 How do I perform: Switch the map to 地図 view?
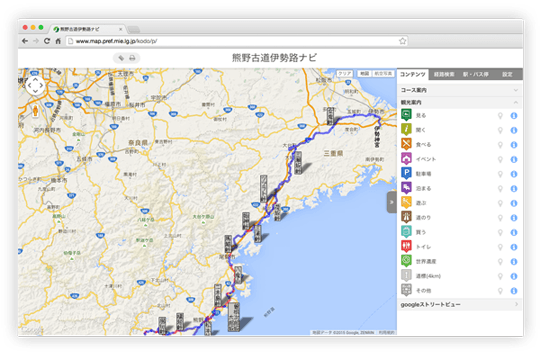(364, 73)
